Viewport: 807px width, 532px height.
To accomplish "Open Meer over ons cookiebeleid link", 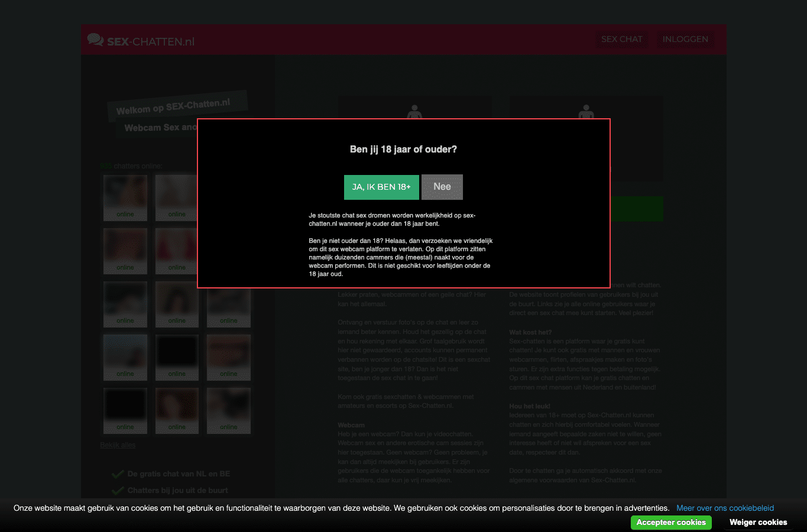I will pyautogui.click(x=725, y=508).
